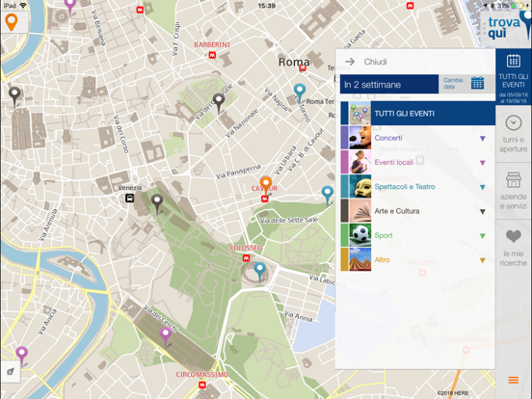Tap the Circo Massimo metro icon

point(201,385)
